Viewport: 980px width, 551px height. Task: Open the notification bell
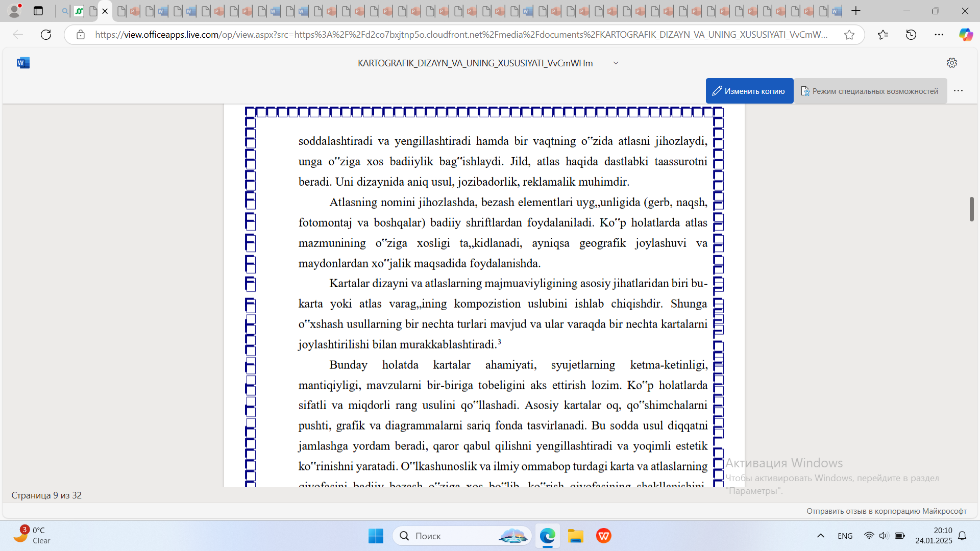[x=962, y=536]
